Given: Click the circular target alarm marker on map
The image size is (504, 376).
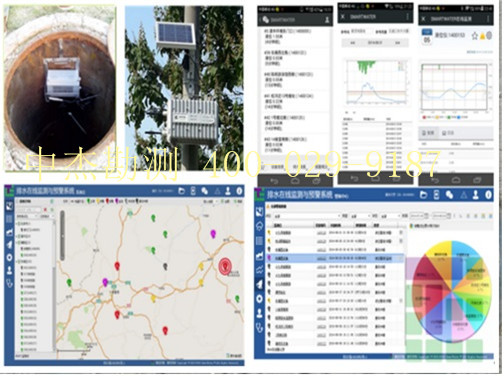Looking at the screenshot, I should (226, 267).
